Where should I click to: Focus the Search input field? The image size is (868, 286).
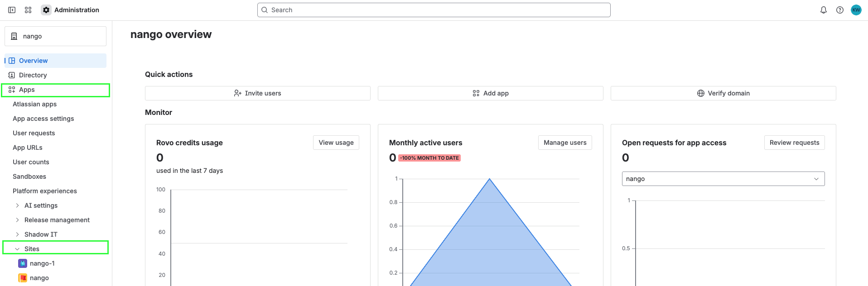click(x=434, y=10)
